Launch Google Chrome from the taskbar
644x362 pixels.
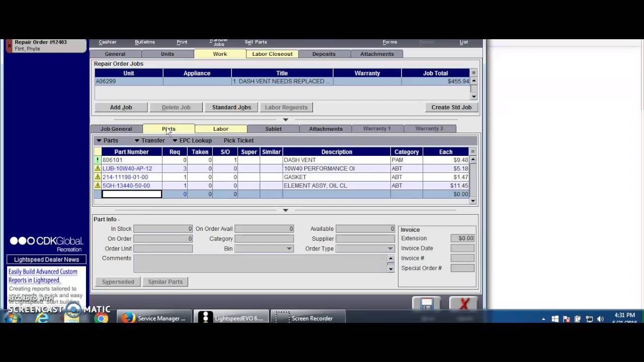(101, 318)
